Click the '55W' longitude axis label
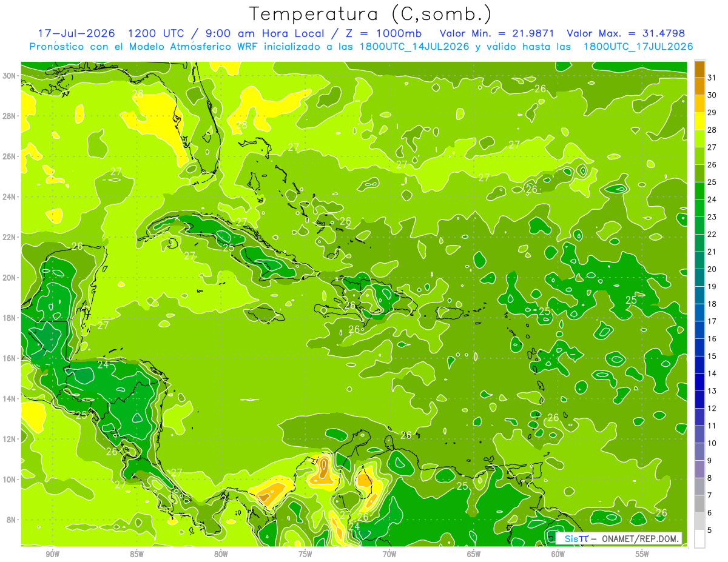This screenshot has height=562, width=728. (x=642, y=554)
